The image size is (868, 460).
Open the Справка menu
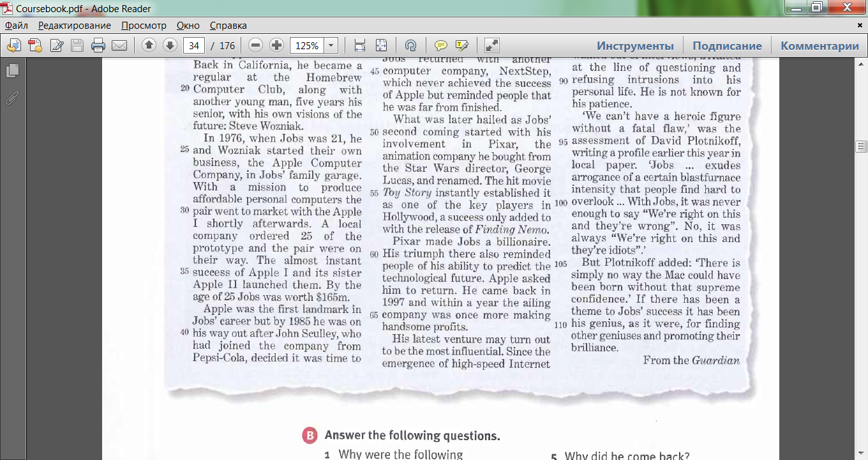click(228, 26)
